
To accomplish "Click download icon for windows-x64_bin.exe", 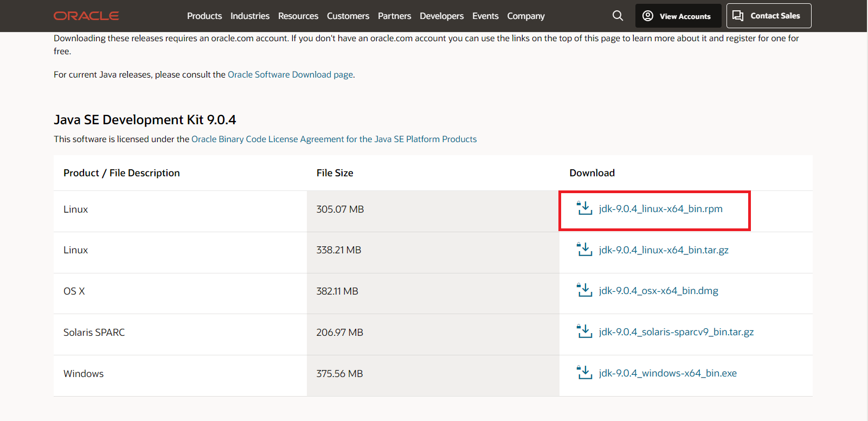I will coord(584,373).
